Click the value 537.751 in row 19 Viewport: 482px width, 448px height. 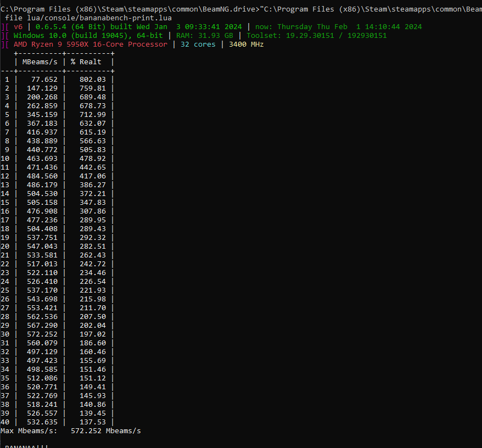point(42,238)
